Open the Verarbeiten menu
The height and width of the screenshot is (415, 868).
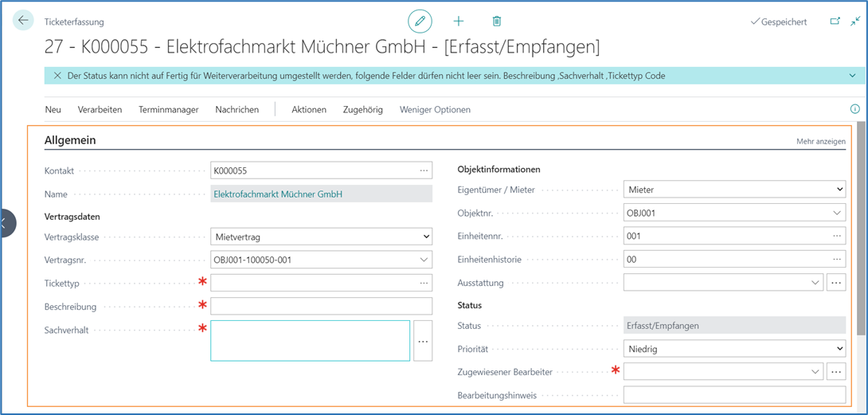(100, 110)
